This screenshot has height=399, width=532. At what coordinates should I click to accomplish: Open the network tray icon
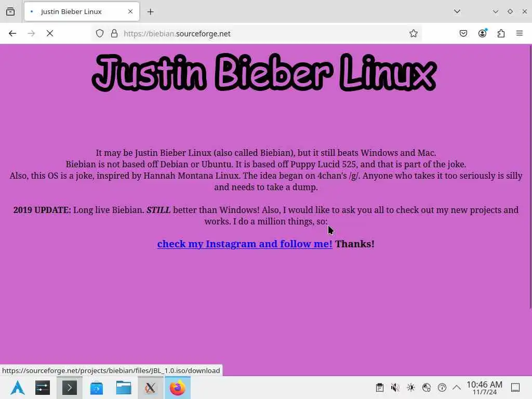[x=427, y=388]
